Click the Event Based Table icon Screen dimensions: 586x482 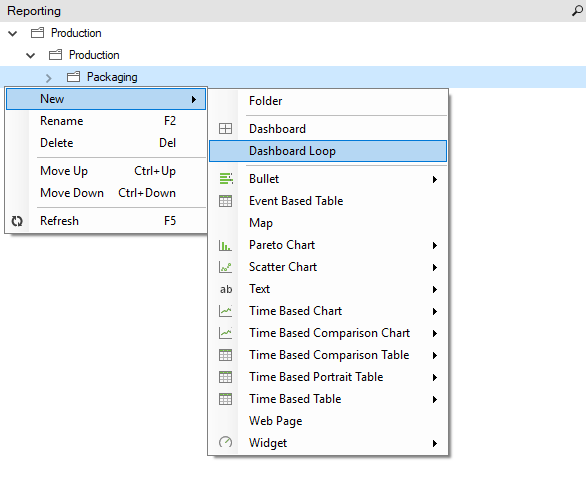tap(225, 201)
